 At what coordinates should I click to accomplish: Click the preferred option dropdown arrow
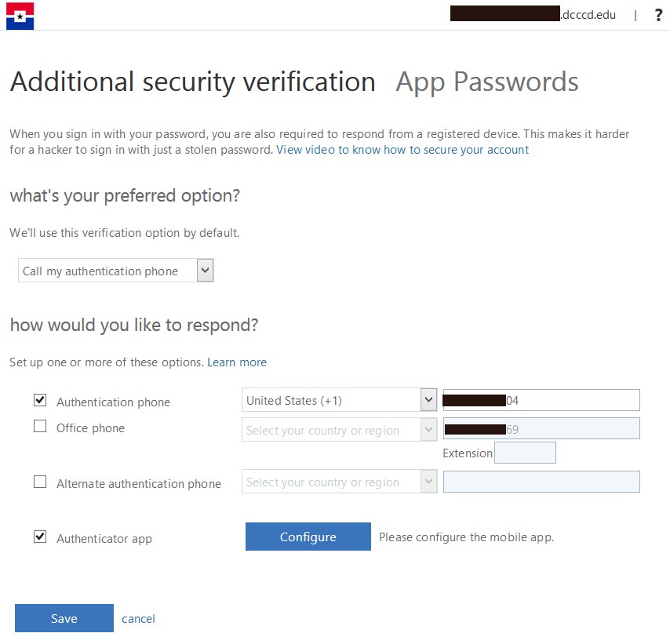click(x=204, y=270)
